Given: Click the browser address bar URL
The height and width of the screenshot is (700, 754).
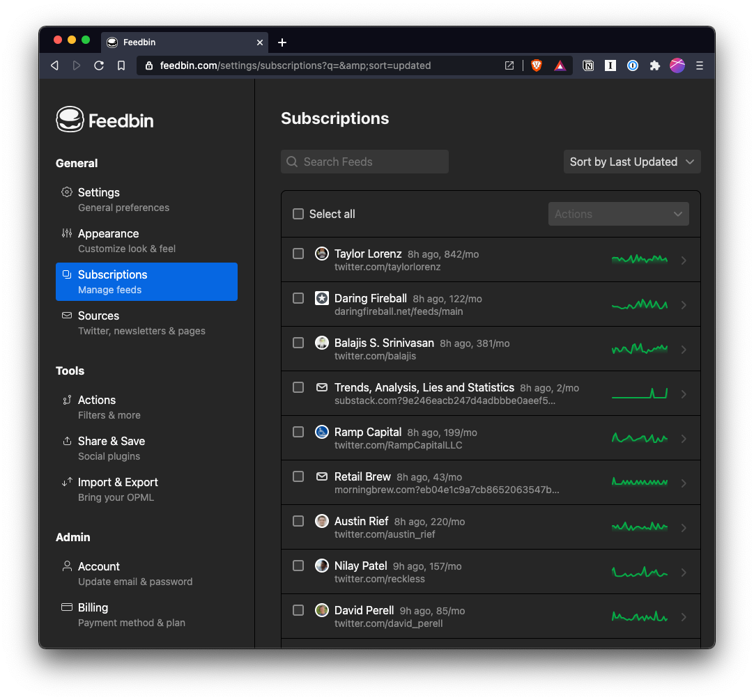Looking at the screenshot, I should point(295,65).
